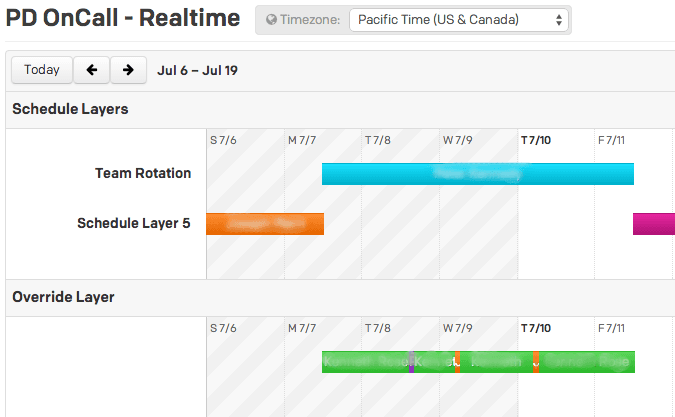Click the last green override entry
Image resolution: width=675 pixels, height=417 pixels.
(x=587, y=362)
